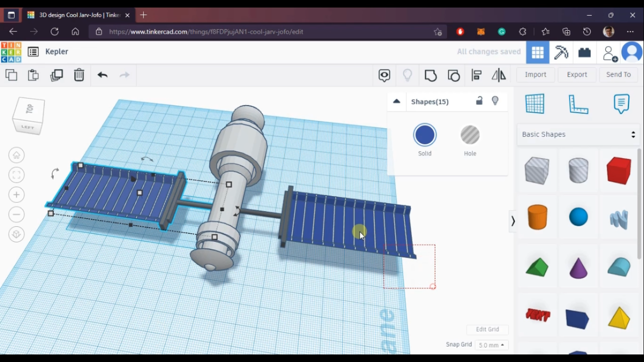Switch perspective/orthographic view cube icon
This screenshot has height=362, width=644.
[17, 234]
